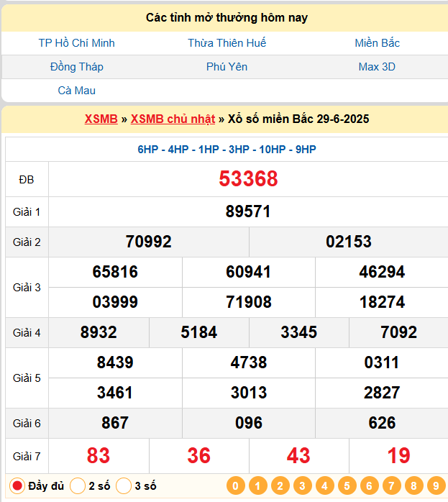Click the Giải 4 number 5184
The width and height of the screenshot is (448, 502).
point(199,332)
